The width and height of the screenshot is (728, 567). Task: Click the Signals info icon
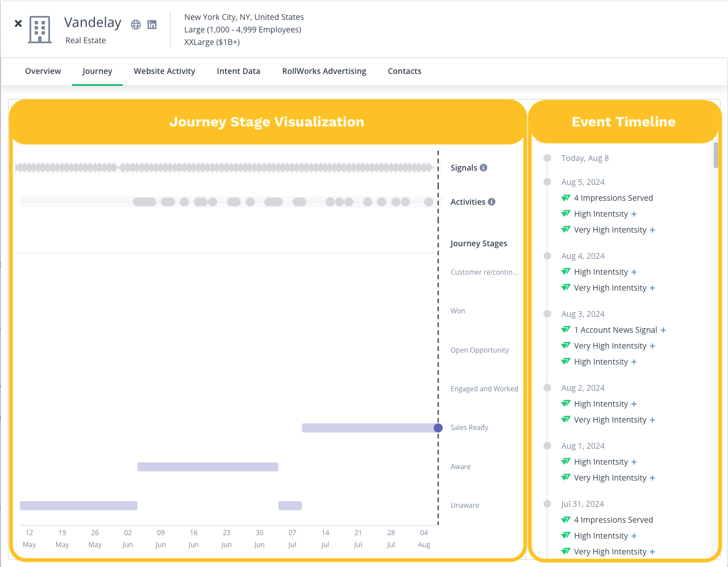coord(484,168)
